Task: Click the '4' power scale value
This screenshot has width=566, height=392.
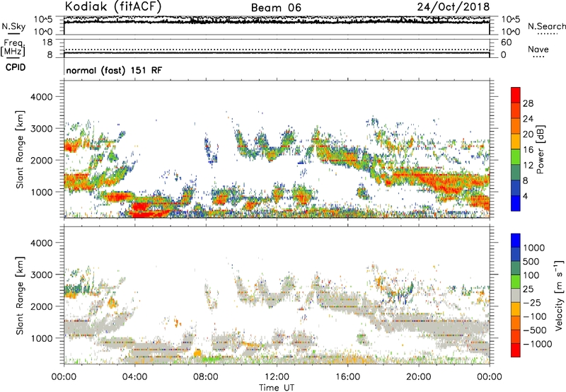Action: click(x=525, y=196)
